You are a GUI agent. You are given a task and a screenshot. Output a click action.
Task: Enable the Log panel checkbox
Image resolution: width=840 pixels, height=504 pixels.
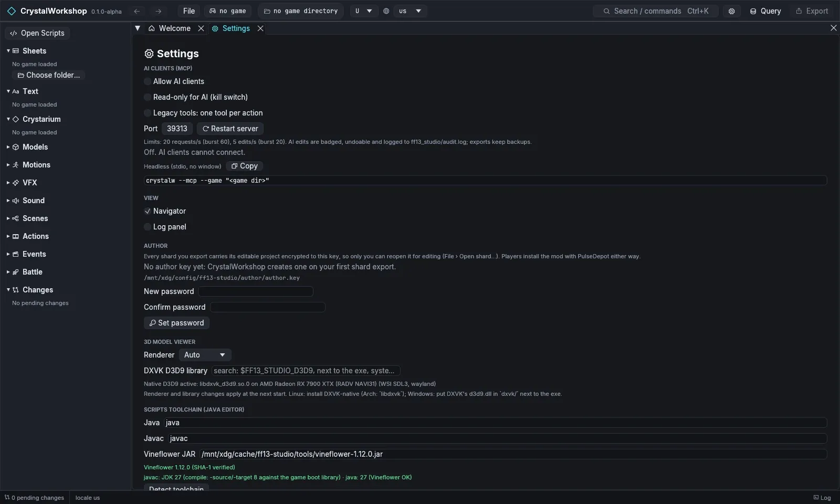click(x=148, y=227)
